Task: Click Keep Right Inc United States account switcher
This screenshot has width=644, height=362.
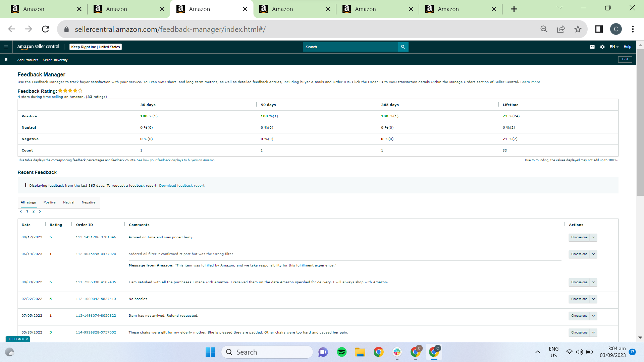Action: point(96,47)
